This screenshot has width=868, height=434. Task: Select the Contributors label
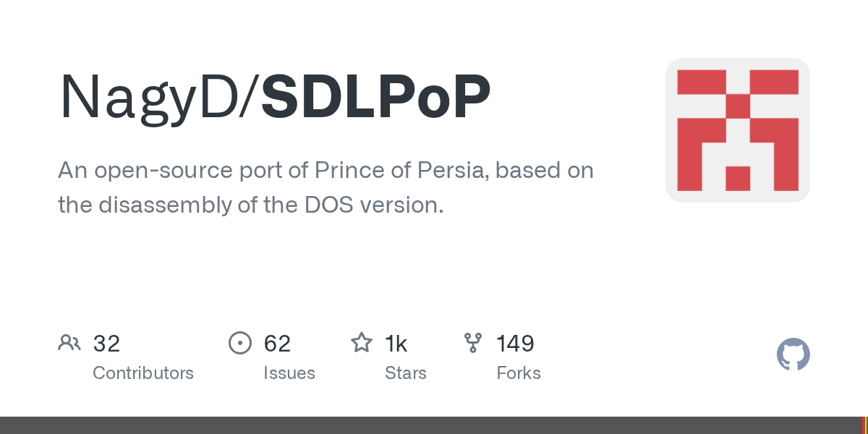coord(143,373)
